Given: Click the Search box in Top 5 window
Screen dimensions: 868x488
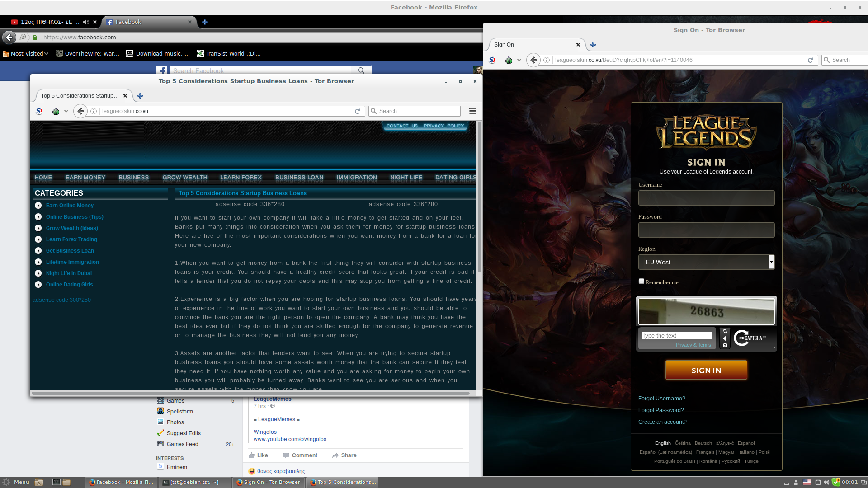Looking at the screenshot, I should pos(415,111).
